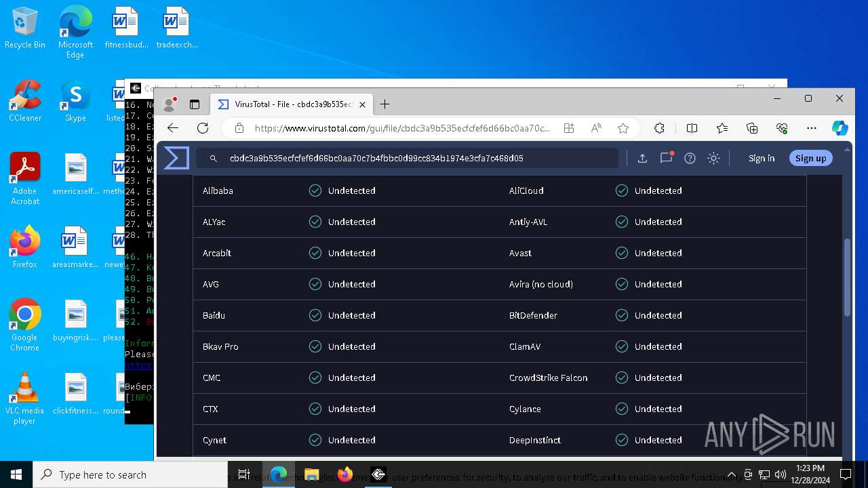Screen dimensions: 868x488
Task: Click Read aloud icon in address bar
Action: 596,128
